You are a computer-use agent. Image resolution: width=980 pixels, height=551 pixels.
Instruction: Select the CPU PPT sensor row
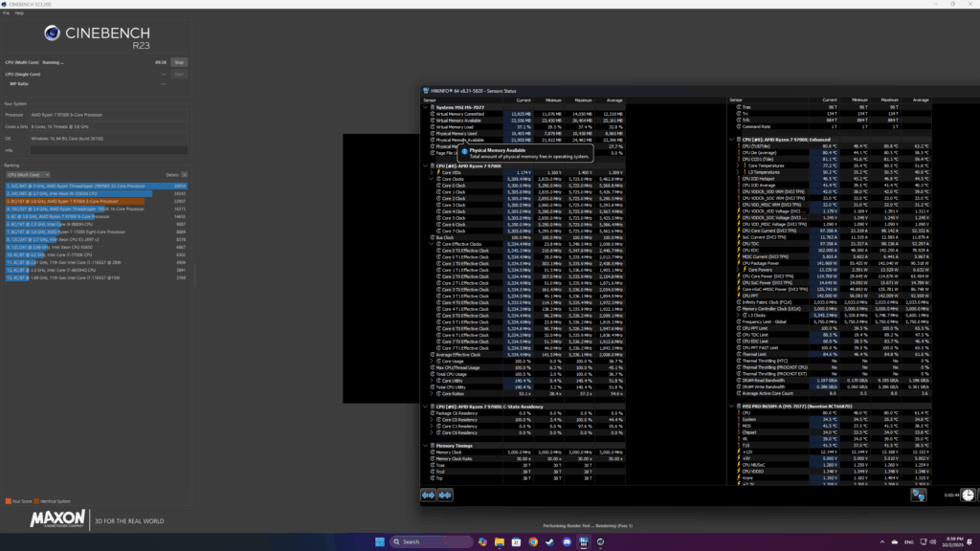[x=830, y=297]
